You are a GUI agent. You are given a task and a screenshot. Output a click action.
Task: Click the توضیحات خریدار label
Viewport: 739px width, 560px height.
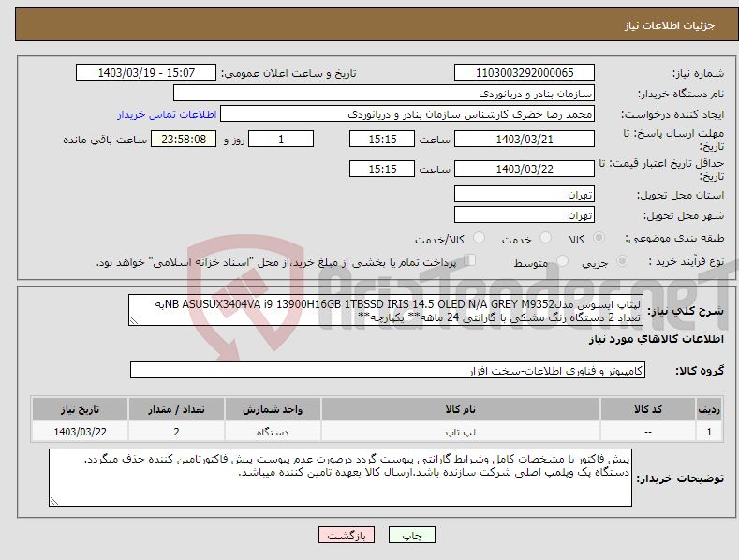pyautogui.click(x=680, y=479)
